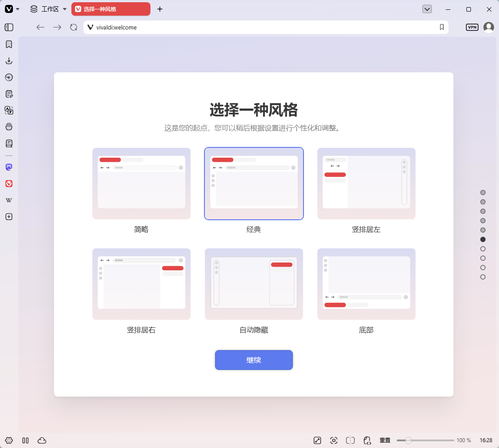This screenshot has width=499, height=448.
Task: Adjust the page zoom slider
Action: tap(425, 440)
